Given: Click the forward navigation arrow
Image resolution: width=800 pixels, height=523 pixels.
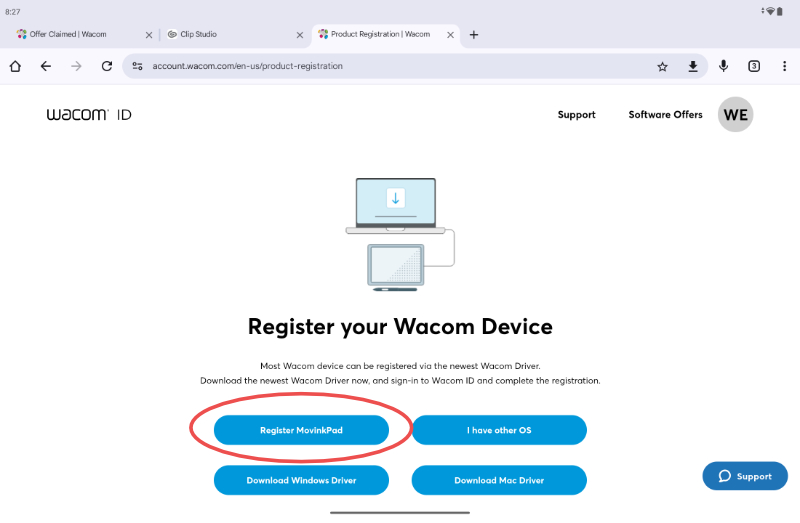Looking at the screenshot, I should click(x=76, y=66).
